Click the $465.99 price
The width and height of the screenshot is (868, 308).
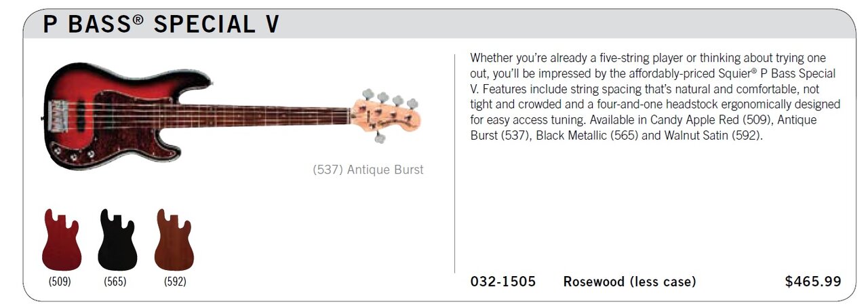(813, 282)
